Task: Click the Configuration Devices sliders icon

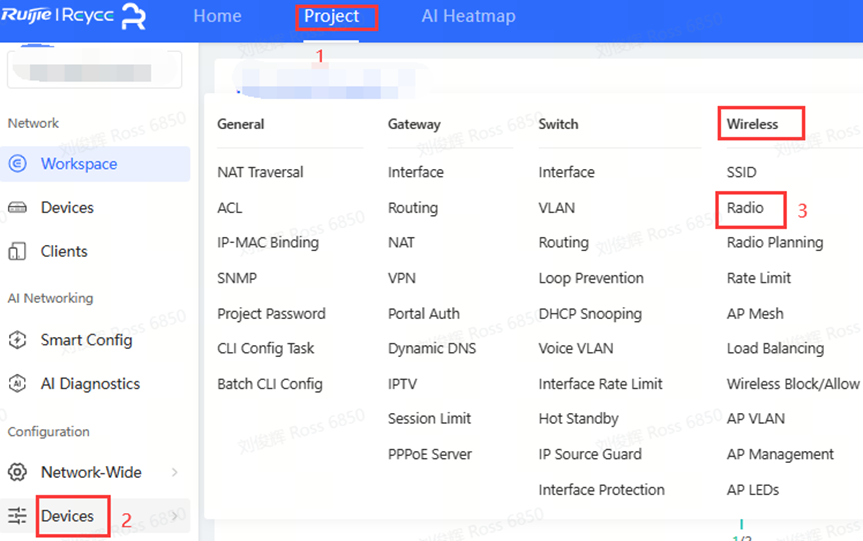Action: [x=17, y=516]
